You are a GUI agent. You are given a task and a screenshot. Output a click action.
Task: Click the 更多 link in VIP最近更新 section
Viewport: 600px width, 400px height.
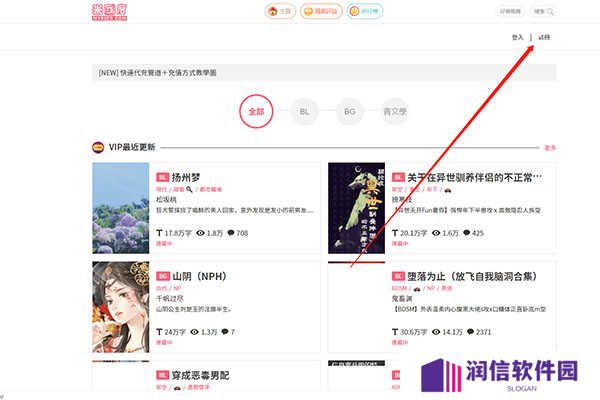[x=550, y=147]
